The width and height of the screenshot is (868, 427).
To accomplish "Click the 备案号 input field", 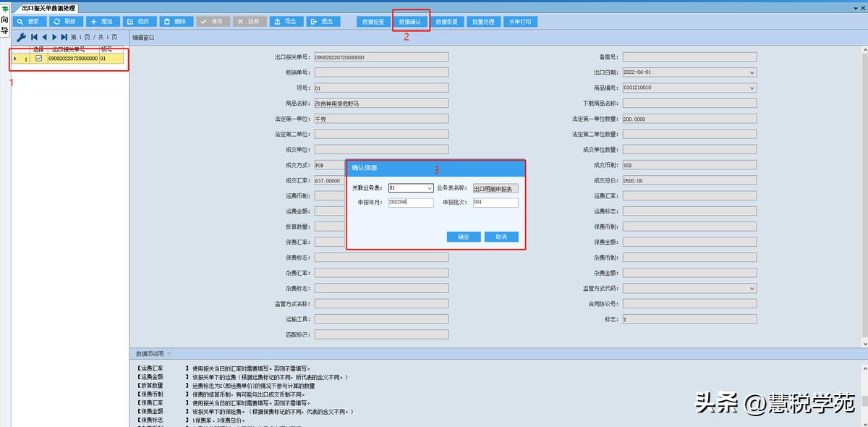I will coord(689,57).
